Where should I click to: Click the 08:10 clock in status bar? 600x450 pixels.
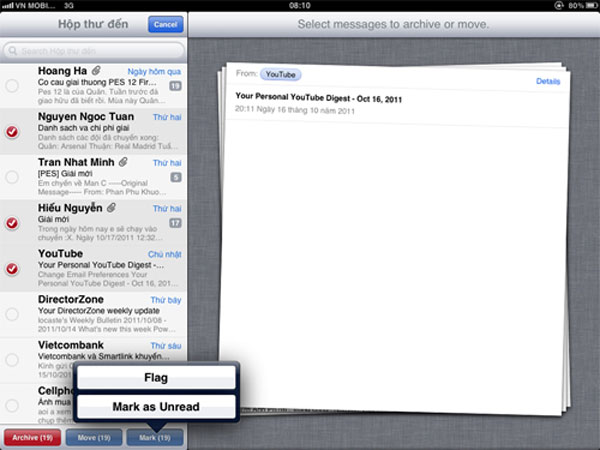click(x=300, y=5)
